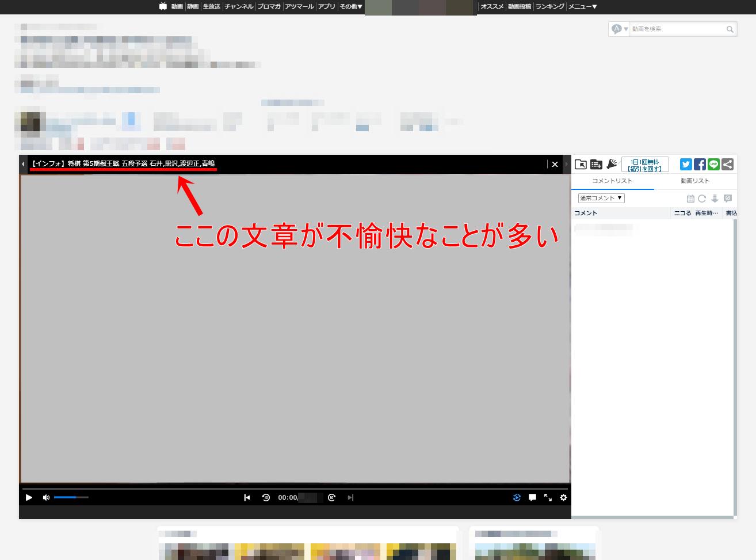Open the ランキング page link
The image size is (756, 560).
coord(549,6)
